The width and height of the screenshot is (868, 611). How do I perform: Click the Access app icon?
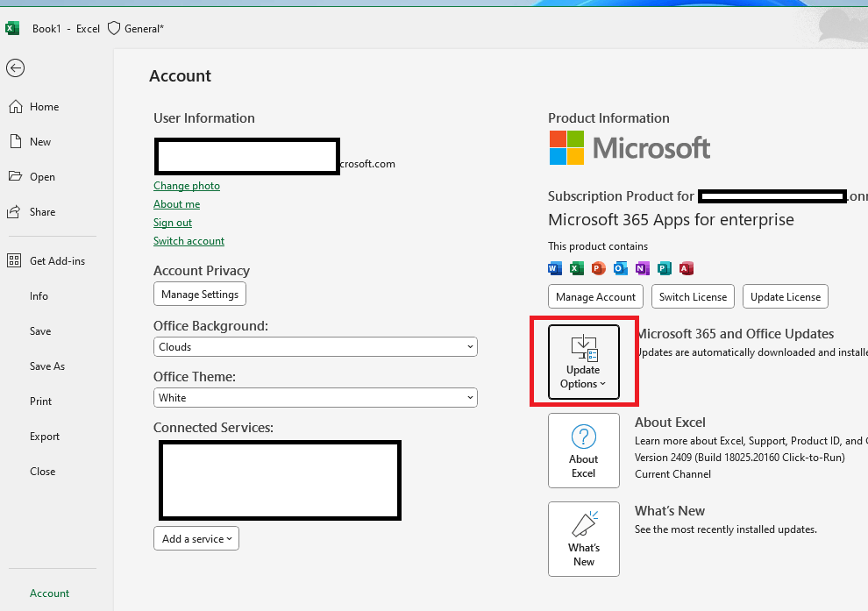point(687,268)
